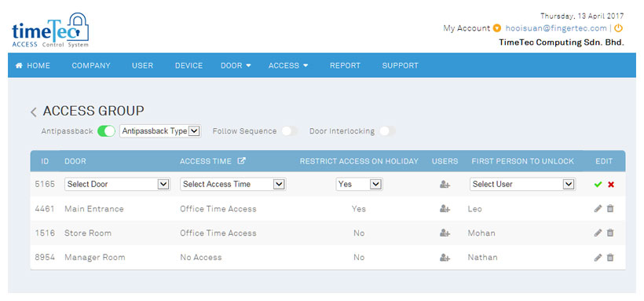Screen dimensions: 644x301
Task: Click the add users icon for Main Entrance
Action: (x=445, y=209)
